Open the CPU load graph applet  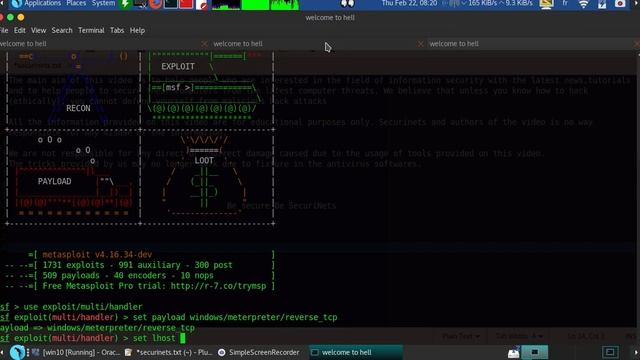click(x=226, y=4)
